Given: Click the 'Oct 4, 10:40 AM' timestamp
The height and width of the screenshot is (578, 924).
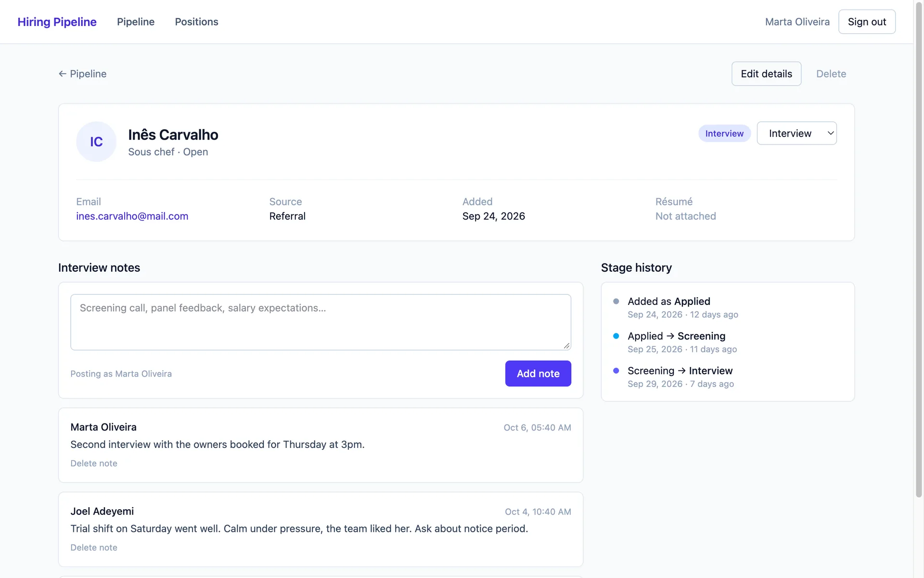Looking at the screenshot, I should 538,512.
